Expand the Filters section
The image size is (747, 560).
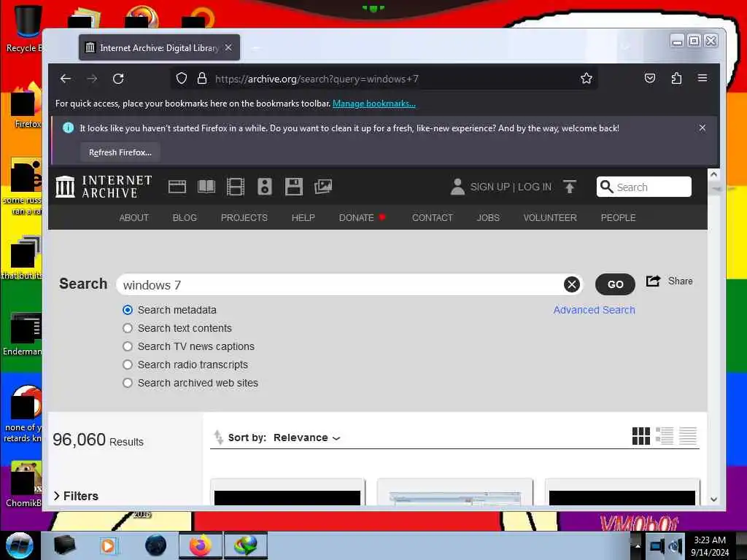pos(76,496)
